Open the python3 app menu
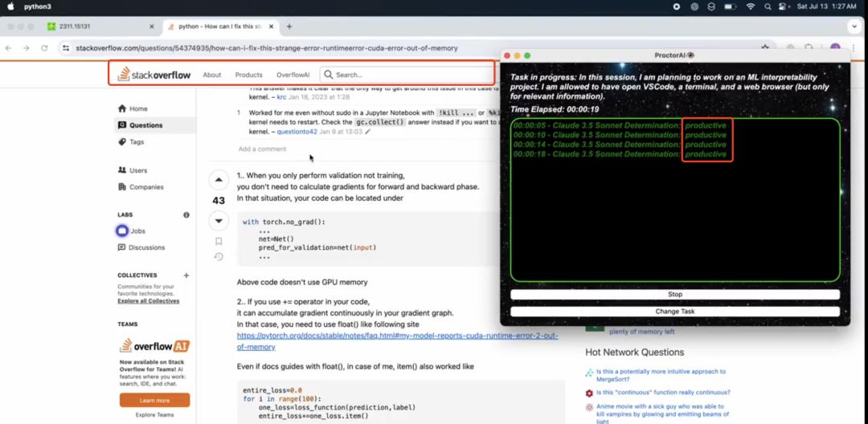Viewport: 868px width, 424px height. (38, 6)
